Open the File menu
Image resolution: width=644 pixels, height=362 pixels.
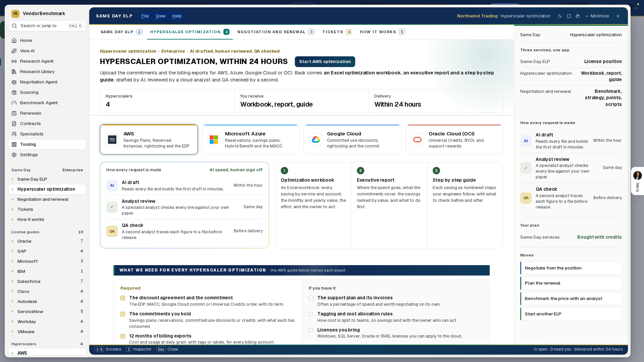[145, 16]
